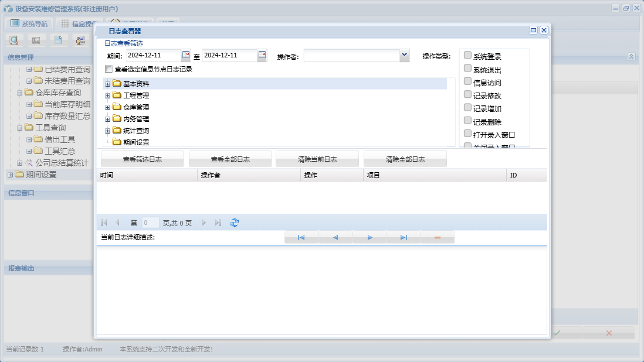
Task: Enable 查看选定信息节点日志记录 checkbox
Action: click(109, 69)
